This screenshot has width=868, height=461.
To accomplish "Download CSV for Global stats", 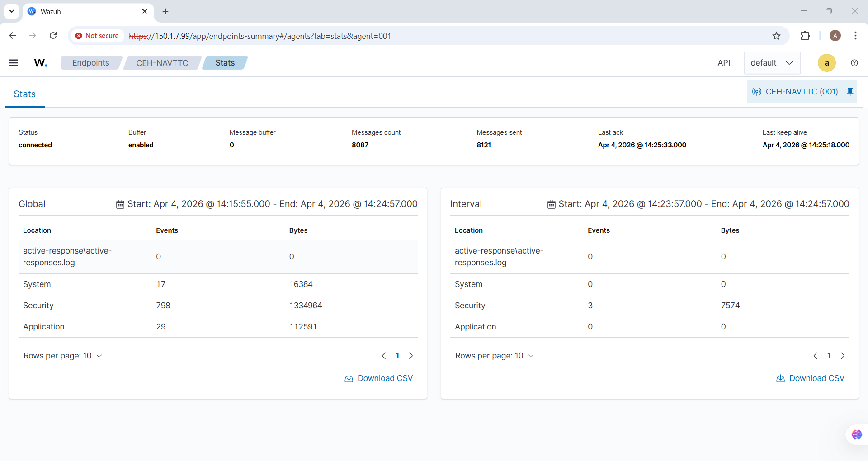I will (x=379, y=378).
